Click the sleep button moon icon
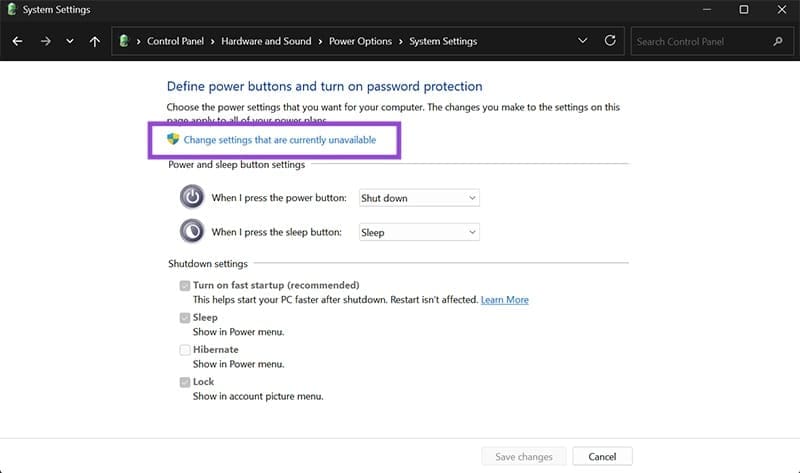Viewport: 800px width, 473px height. pos(192,231)
